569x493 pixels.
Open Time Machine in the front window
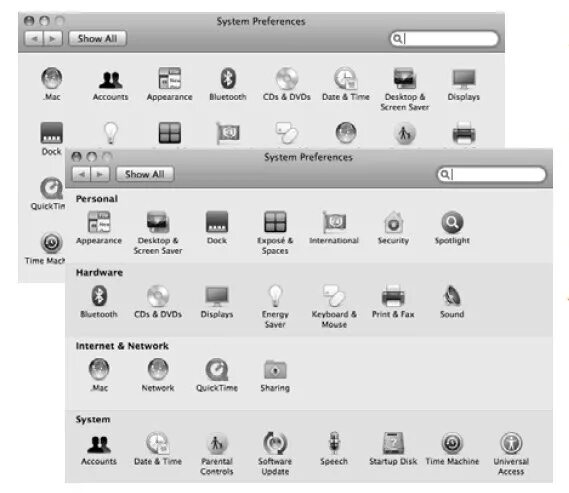pos(452,449)
